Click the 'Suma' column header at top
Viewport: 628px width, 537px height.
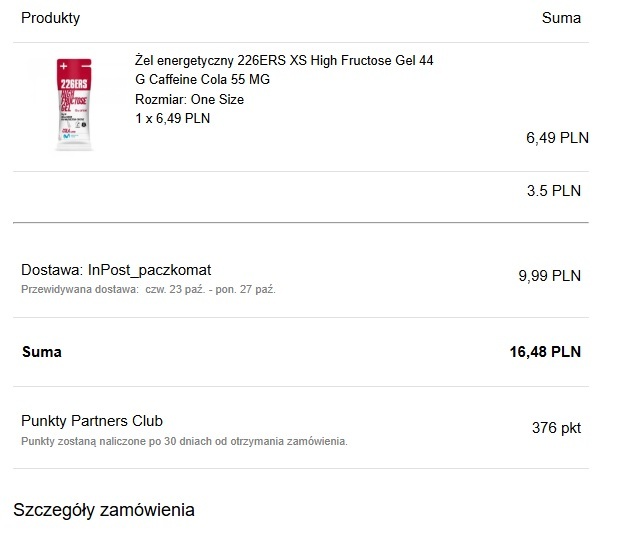561,18
